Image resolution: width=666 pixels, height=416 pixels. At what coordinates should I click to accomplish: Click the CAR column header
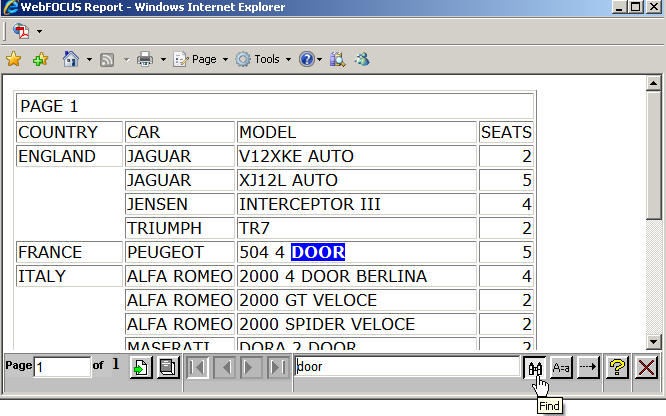180,132
